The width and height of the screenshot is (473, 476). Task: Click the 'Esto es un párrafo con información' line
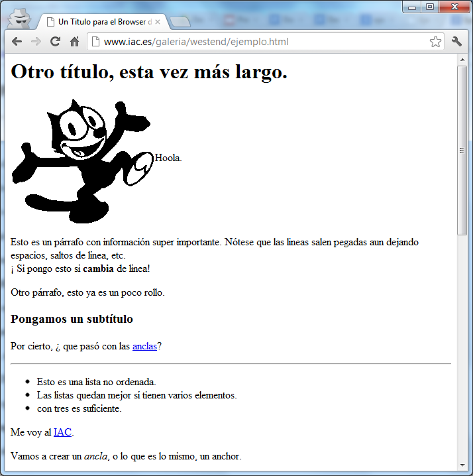tap(215, 242)
